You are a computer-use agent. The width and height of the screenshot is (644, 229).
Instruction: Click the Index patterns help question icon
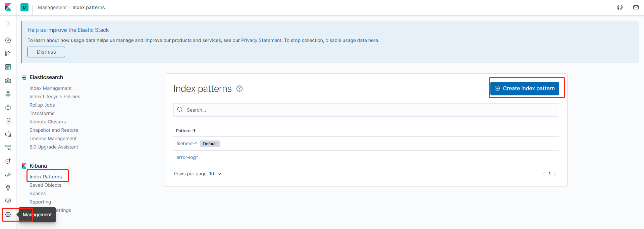pos(239,89)
